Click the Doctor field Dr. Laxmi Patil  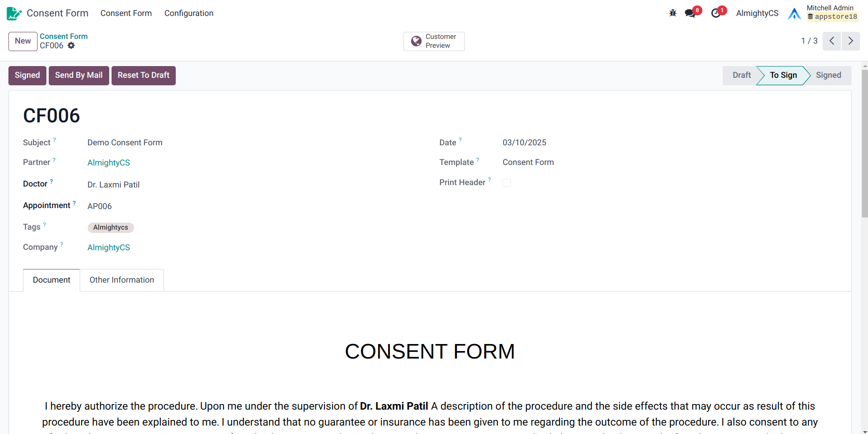(113, 185)
